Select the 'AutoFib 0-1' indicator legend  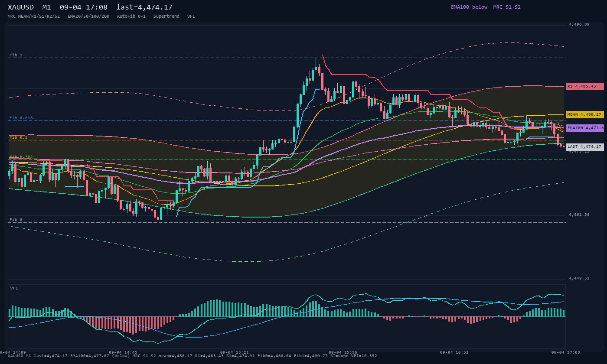pos(131,16)
